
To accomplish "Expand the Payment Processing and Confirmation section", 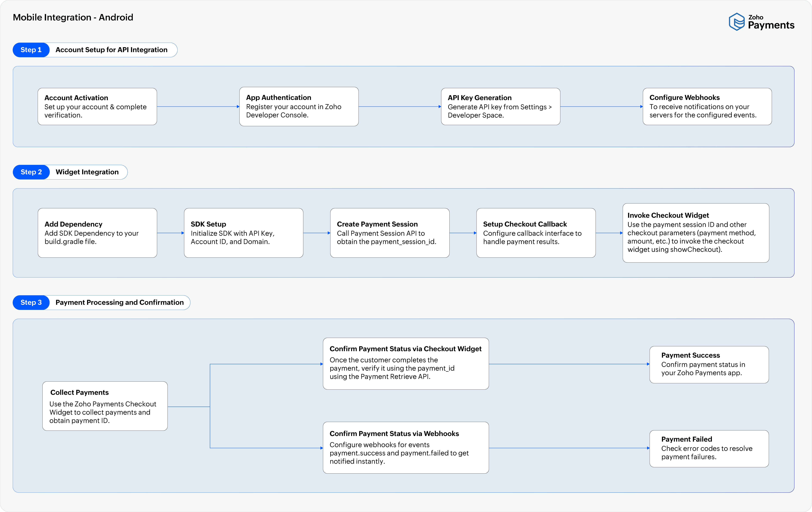I will [119, 302].
